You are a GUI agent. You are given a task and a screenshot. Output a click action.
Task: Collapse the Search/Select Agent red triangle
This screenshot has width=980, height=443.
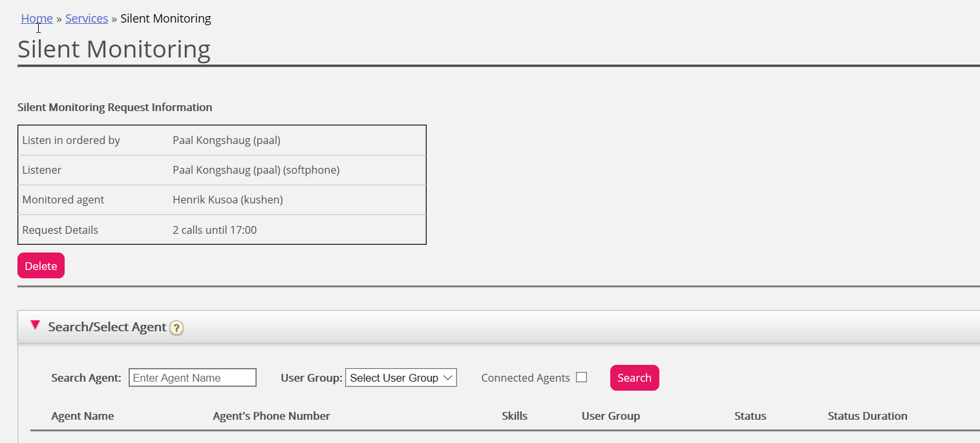(35, 325)
